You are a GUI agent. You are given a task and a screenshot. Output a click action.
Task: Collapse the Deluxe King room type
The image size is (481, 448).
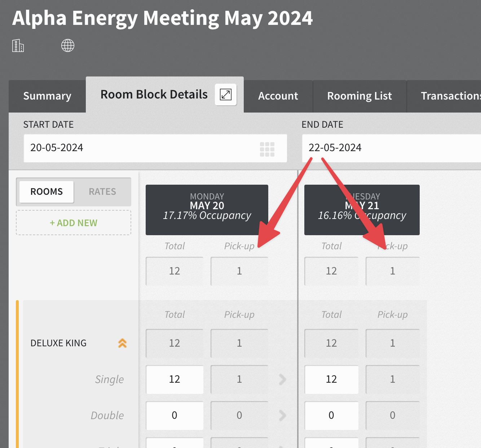[x=123, y=343]
